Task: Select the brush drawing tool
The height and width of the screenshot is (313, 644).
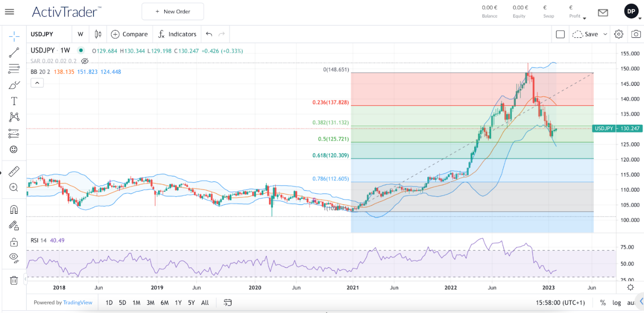Action: pyautogui.click(x=14, y=85)
